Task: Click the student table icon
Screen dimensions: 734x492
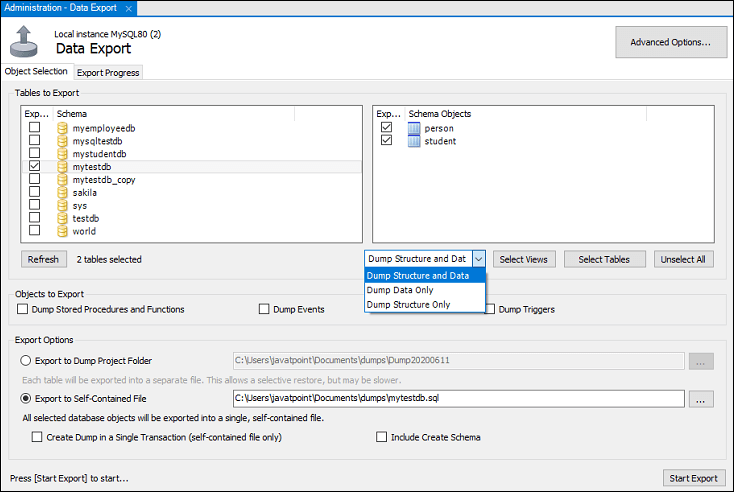Action: tap(415, 142)
